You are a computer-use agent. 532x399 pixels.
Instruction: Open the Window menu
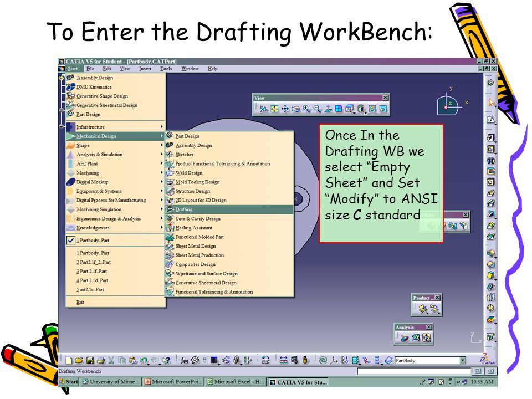(190, 69)
